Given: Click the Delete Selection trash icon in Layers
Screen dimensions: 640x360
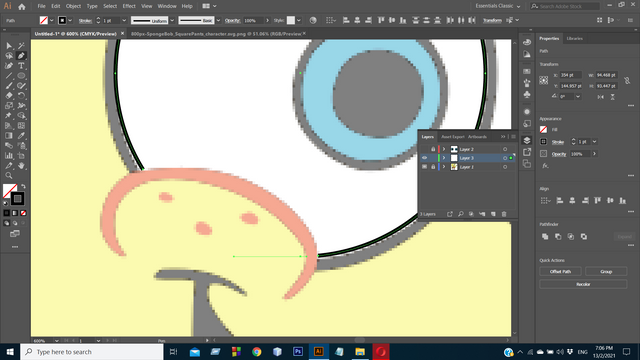Looking at the screenshot, I should pyautogui.click(x=504, y=214).
